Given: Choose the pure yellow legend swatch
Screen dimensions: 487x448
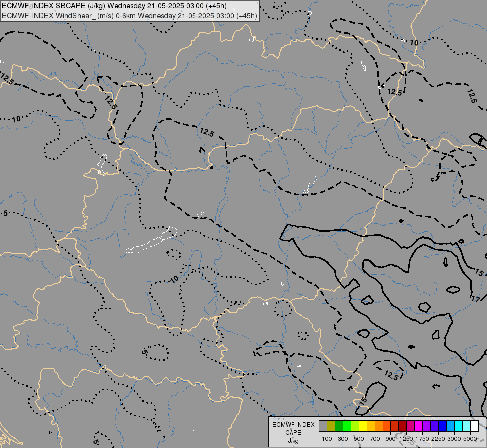Looking at the screenshot, I should (x=363, y=426).
